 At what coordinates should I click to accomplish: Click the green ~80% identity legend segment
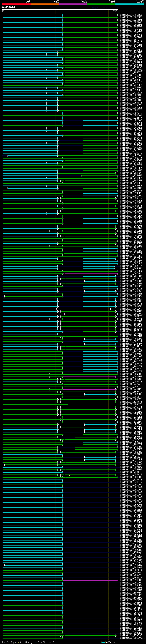click(101, 4)
